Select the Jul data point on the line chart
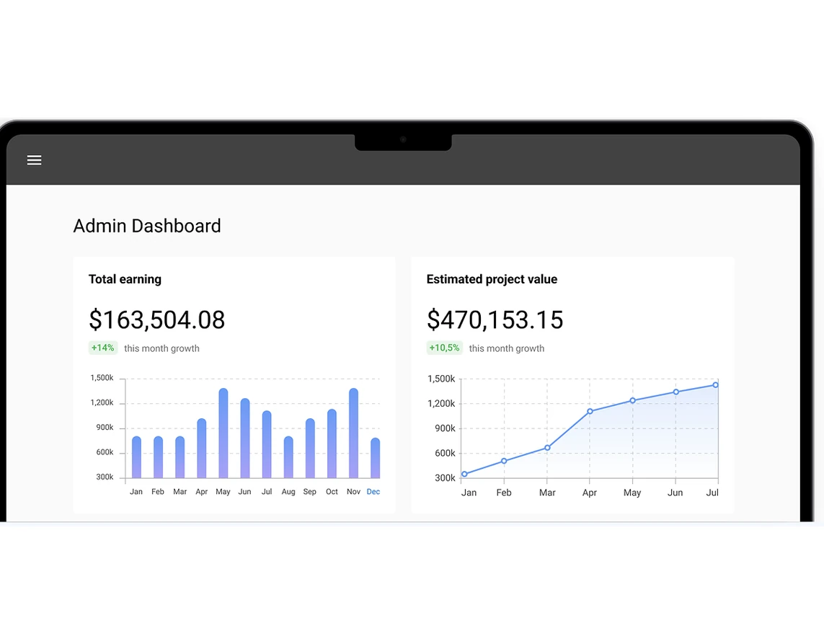 (x=715, y=384)
